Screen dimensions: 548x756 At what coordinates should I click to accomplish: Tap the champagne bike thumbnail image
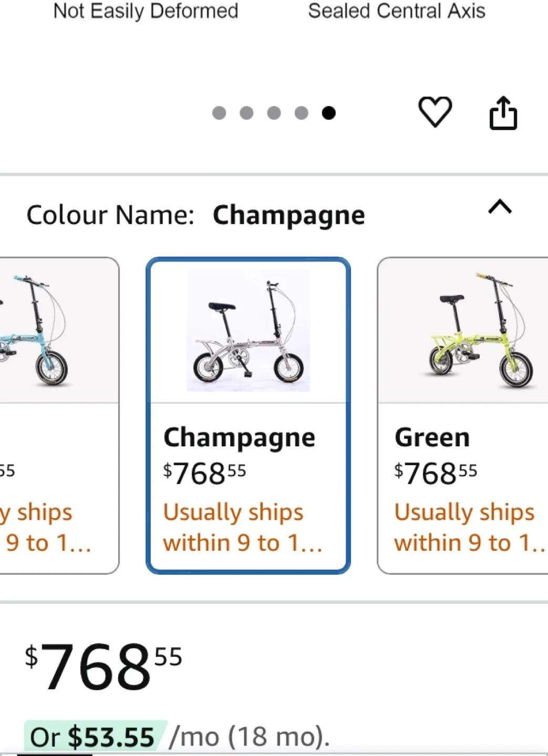pyautogui.click(x=248, y=331)
